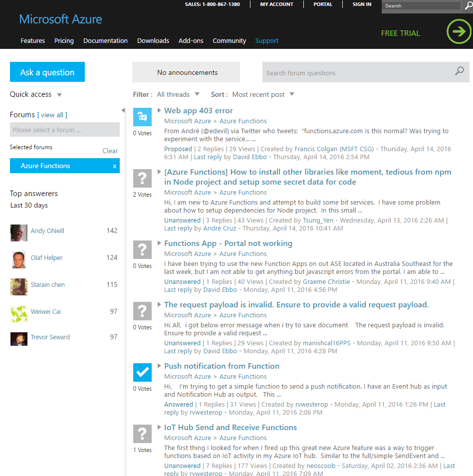The height and width of the screenshot is (476, 473).
Task: Open the Portal link
Action: [x=323, y=4]
